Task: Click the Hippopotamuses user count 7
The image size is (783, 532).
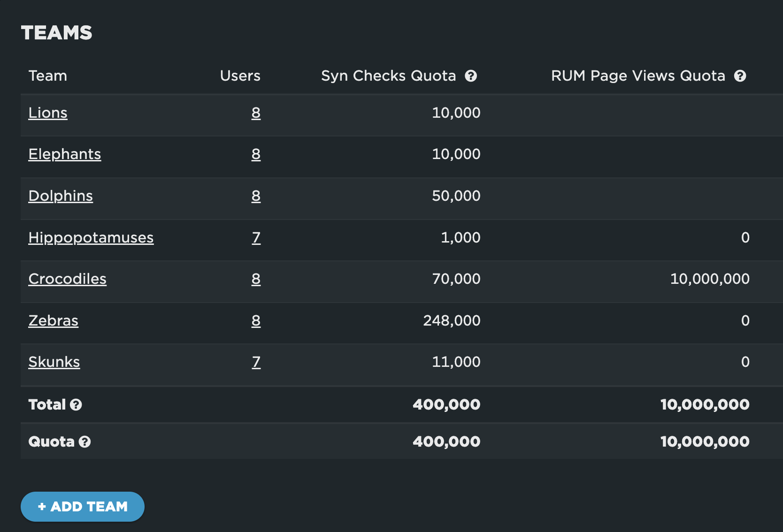Action: (256, 238)
